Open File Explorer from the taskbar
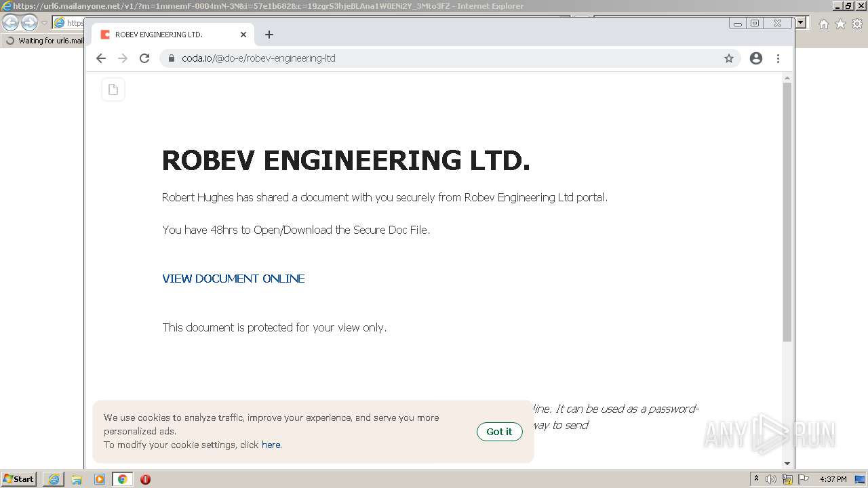The height and width of the screenshot is (488, 868). (77, 479)
